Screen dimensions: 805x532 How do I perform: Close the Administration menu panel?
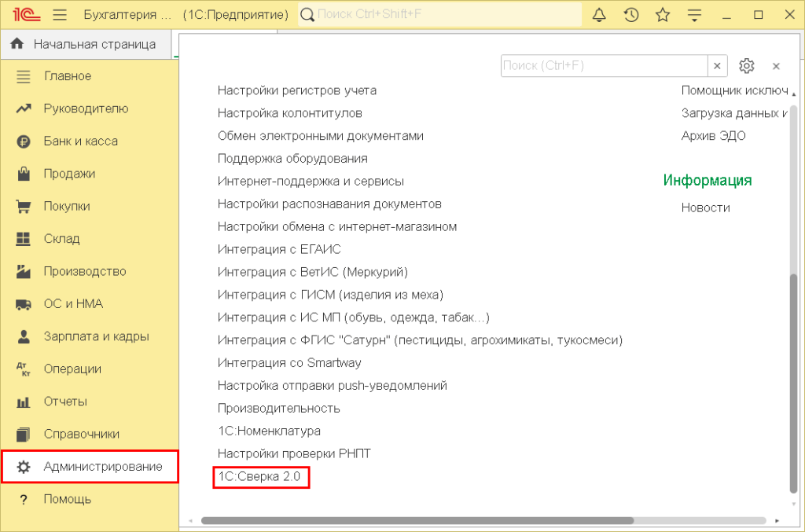point(776,66)
